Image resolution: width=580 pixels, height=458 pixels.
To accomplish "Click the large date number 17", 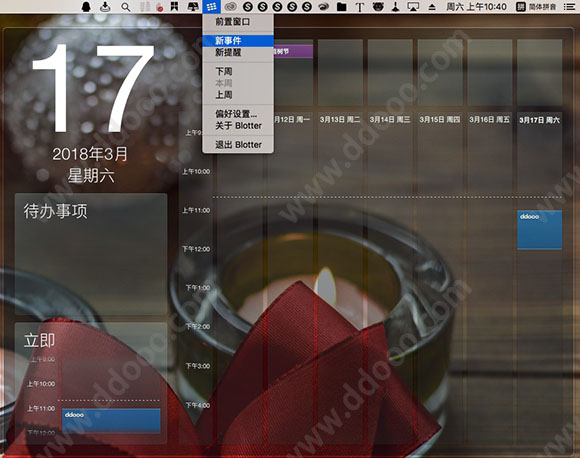I will (93, 88).
